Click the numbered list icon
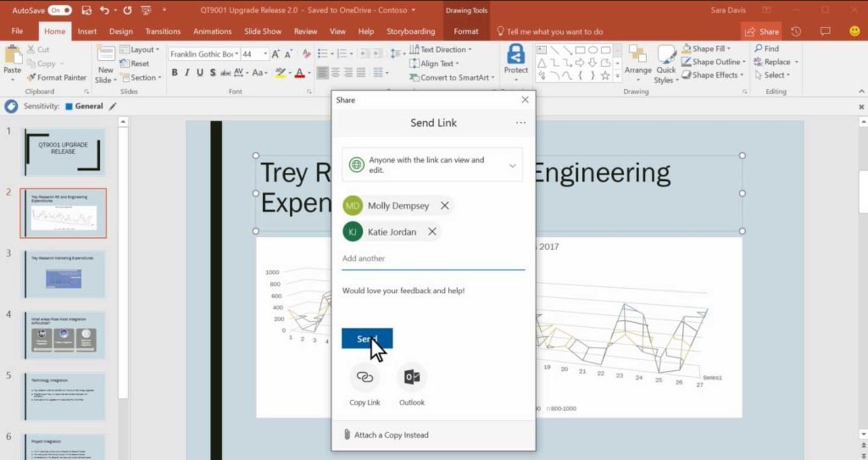 coord(342,53)
